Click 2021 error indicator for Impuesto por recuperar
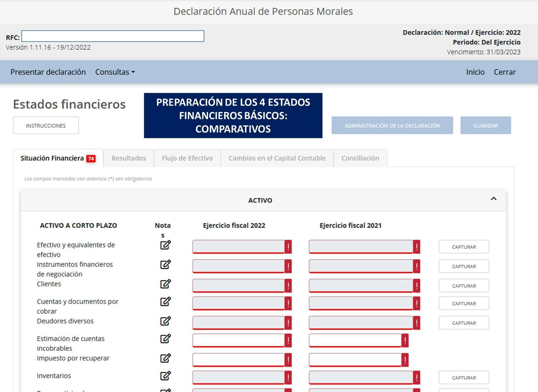This screenshot has height=392, width=538. (x=405, y=360)
